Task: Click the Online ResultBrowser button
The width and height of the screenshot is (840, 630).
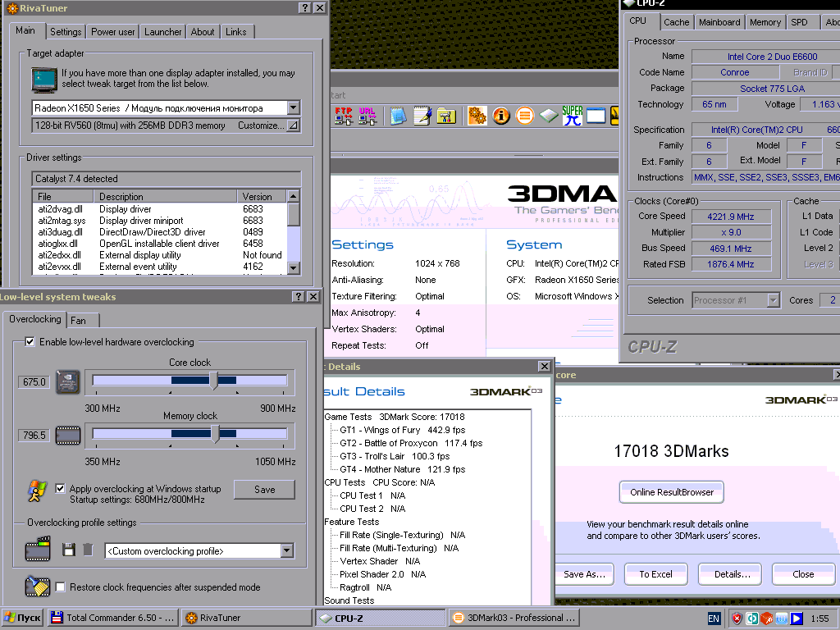Action: [x=672, y=492]
